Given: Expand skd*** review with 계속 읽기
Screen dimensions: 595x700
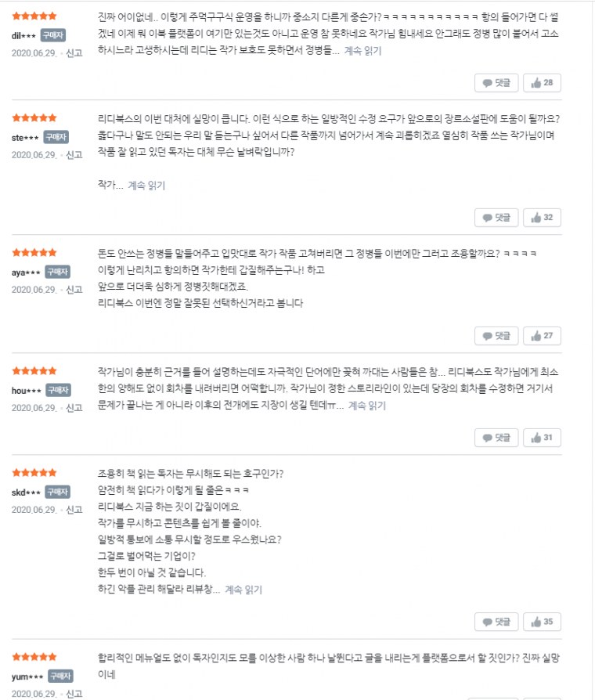Looking at the screenshot, I should pos(243,590).
